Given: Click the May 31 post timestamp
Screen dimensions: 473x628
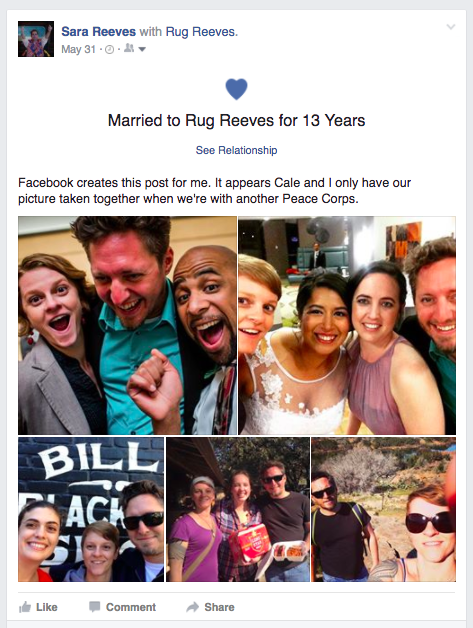Looking at the screenshot, I should pyautogui.click(x=78, y=49).
